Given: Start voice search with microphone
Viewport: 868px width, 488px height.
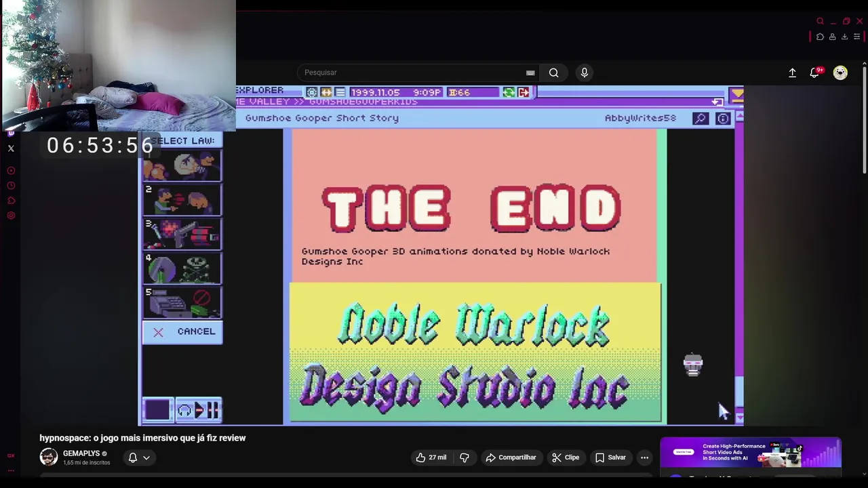Looking at the screenshot, I should pos(585,73).
